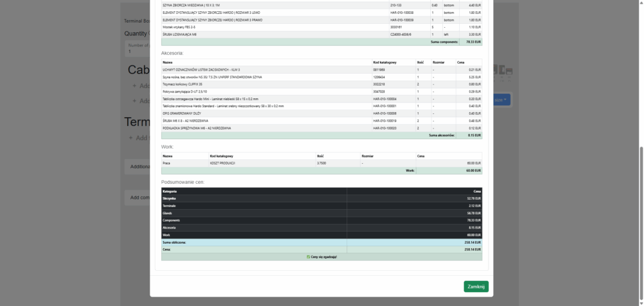The image size is (644, 306).
Task: Focus the quantity number input field
Action: pos(137,52)
